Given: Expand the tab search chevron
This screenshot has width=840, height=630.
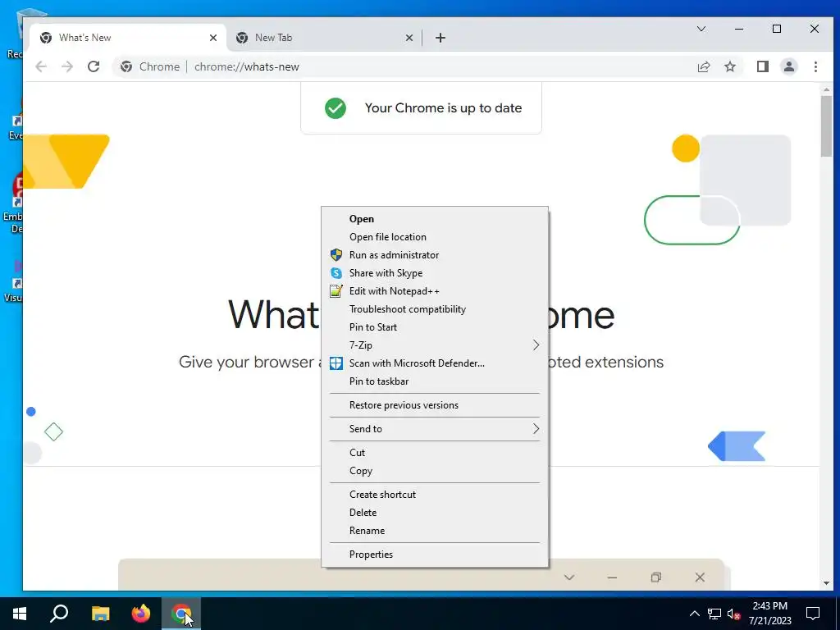Looking at the screenshot, I should pyautogui.click(x=701, y=29).
